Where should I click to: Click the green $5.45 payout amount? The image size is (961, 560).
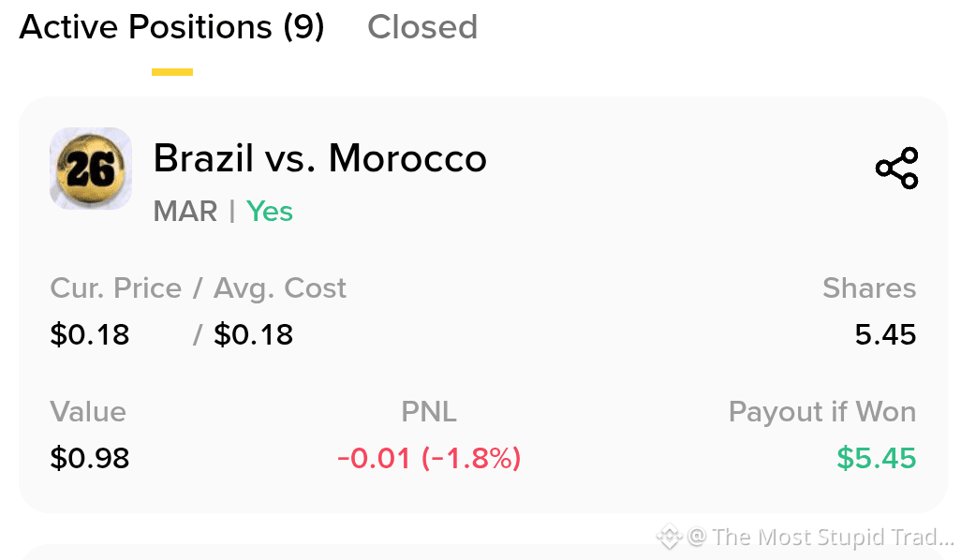click(x=877, y=458)
